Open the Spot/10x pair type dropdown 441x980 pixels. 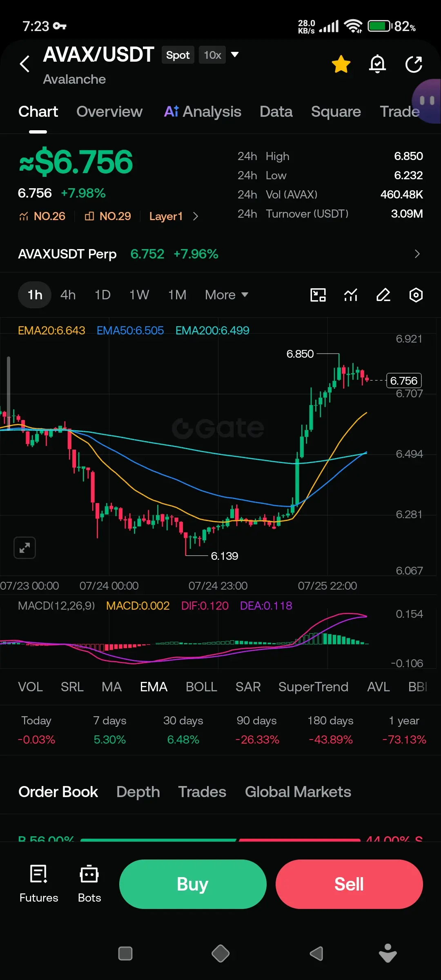pos(235,54)
